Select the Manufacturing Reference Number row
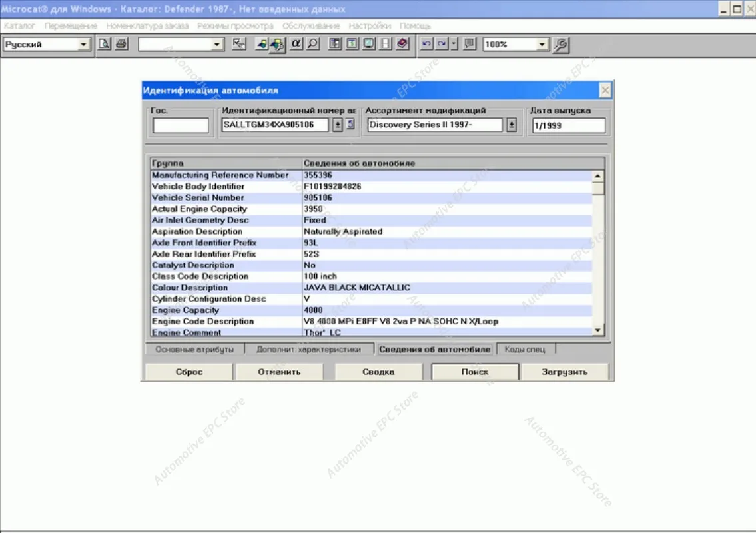Viewport: 756px width, 533px height. coord(371,175)
